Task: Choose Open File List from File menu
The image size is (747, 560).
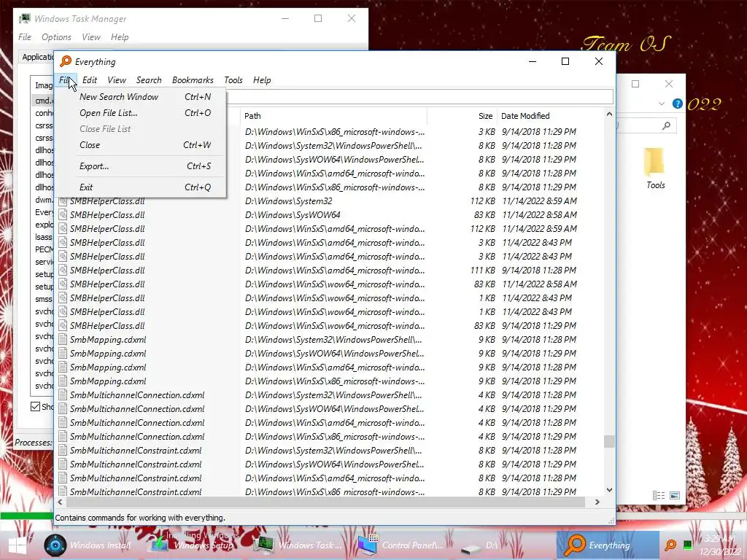Action: pos(141,113)
